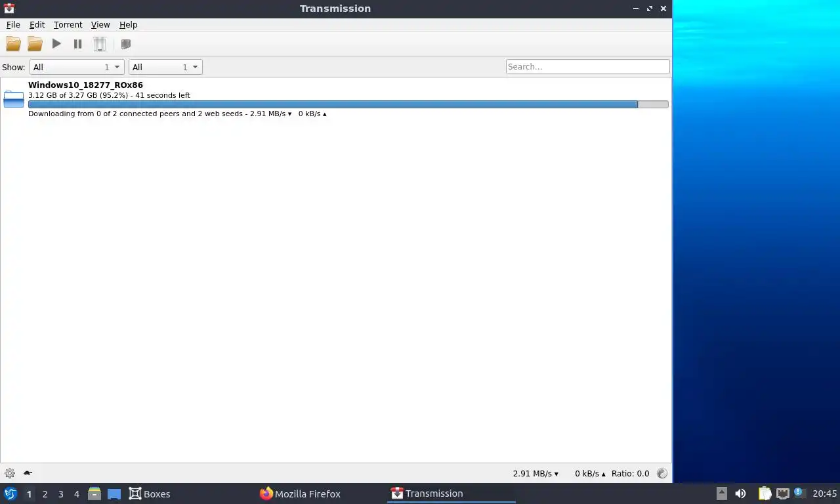Start the torrent with the play icon
The height and width of the screenshot is (504, 840).
[x=56, y=44]
